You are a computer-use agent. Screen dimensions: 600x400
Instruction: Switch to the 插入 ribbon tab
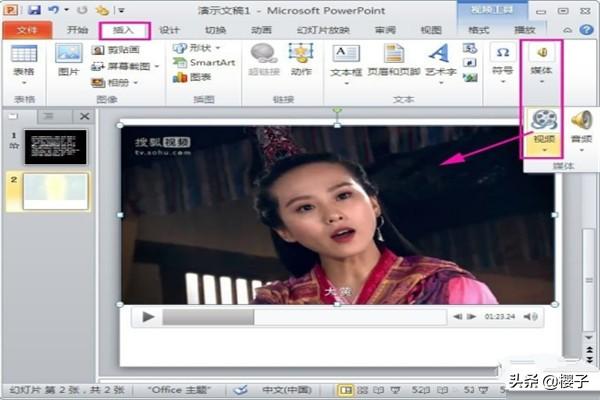point(123,30)
